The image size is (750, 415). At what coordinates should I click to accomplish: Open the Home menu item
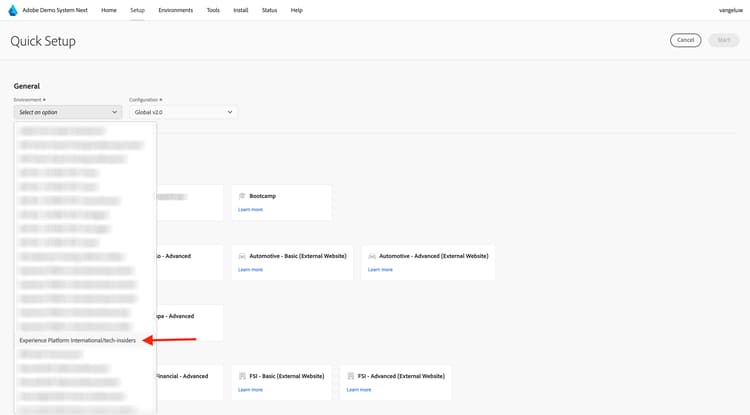pos(109,10)
